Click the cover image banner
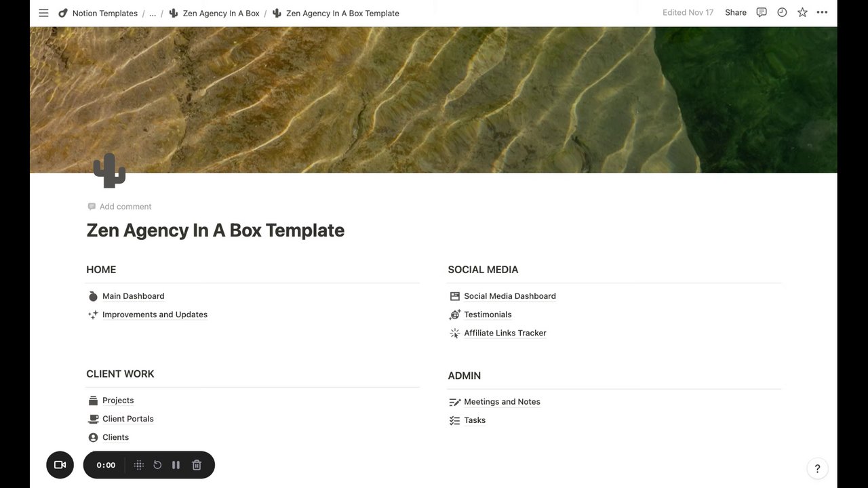Viewport: 868px width, 488px height. tap(434, 95)
